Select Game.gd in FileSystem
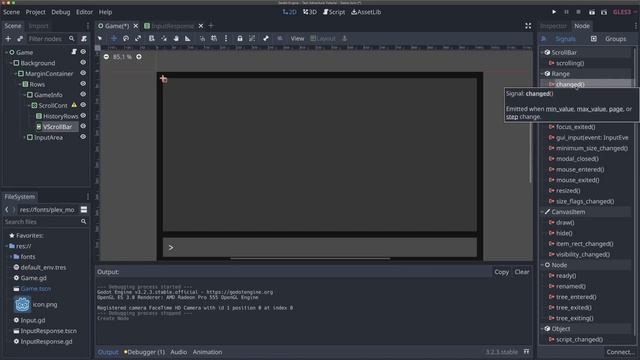This screenshot has height=360, width=640. pos(33,278)
